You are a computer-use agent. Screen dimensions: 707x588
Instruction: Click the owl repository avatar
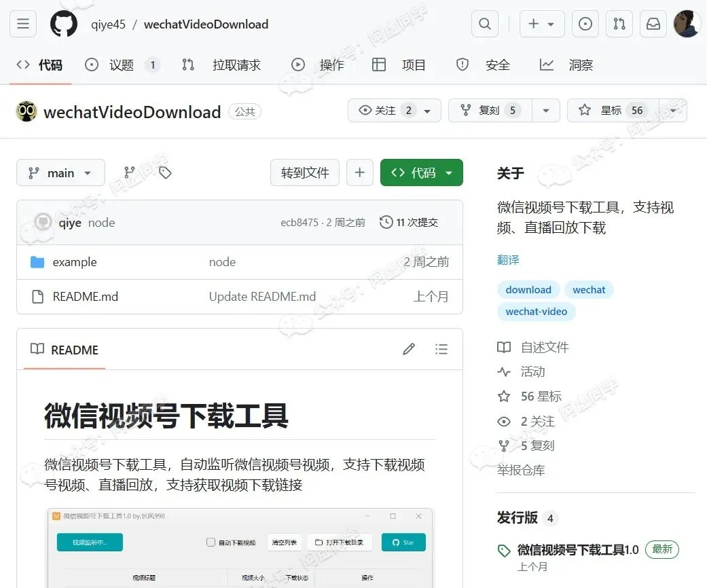pos(26,111)
